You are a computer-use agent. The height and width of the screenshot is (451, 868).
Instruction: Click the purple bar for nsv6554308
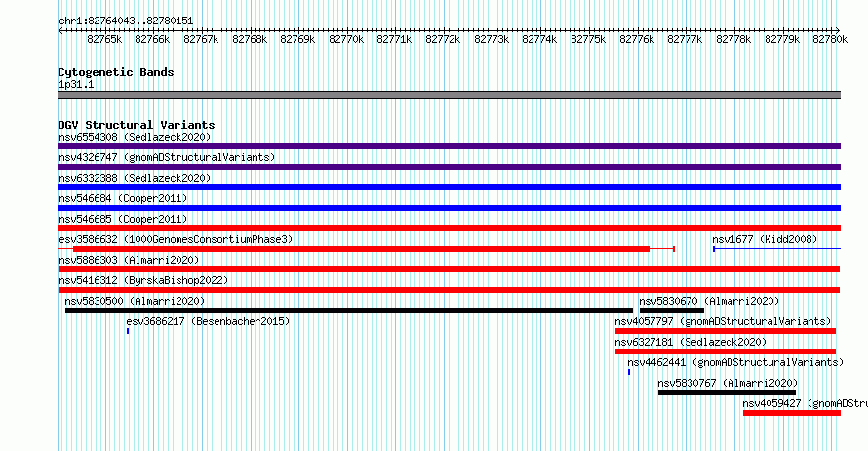pos(449,146)
